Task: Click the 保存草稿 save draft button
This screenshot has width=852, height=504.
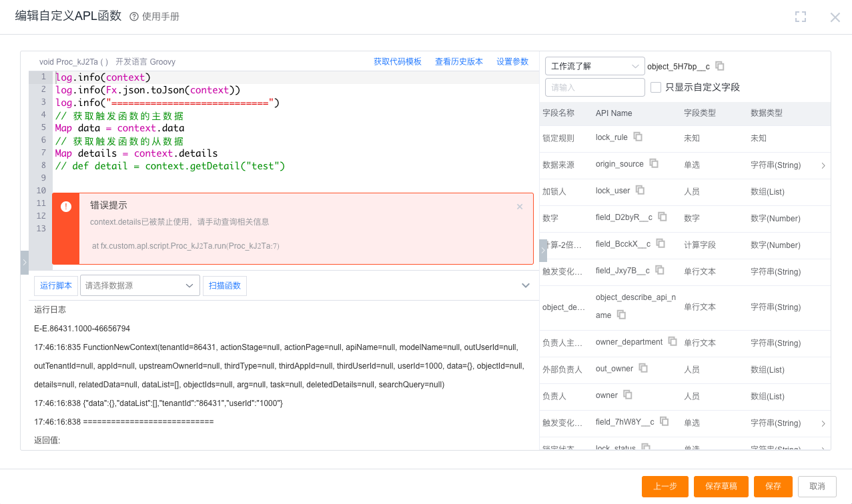Action: (721, 487)
